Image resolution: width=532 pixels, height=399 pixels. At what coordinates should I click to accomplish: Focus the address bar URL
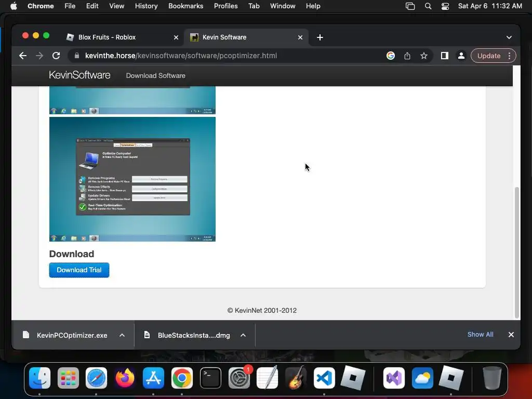[x=181, y=56]
